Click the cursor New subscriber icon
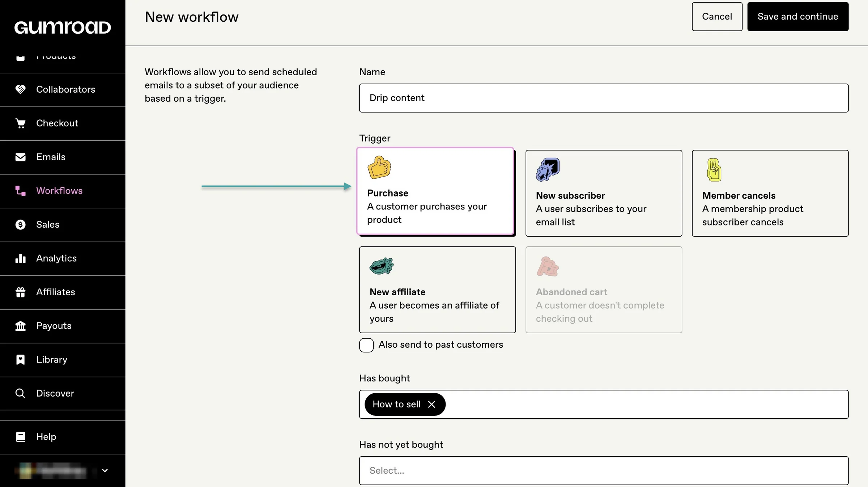The image size is (868, 487). point(548,169)
